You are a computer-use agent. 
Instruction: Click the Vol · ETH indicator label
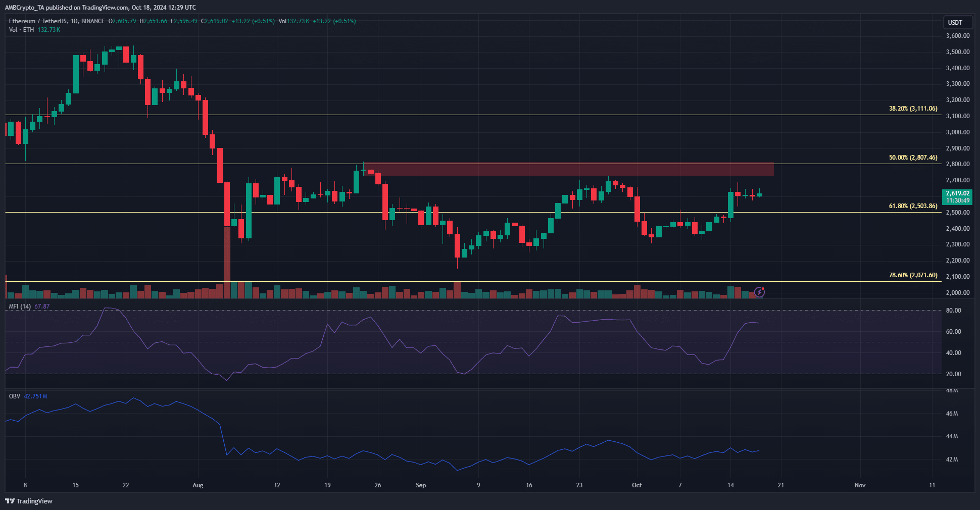(x=21, y=30)
